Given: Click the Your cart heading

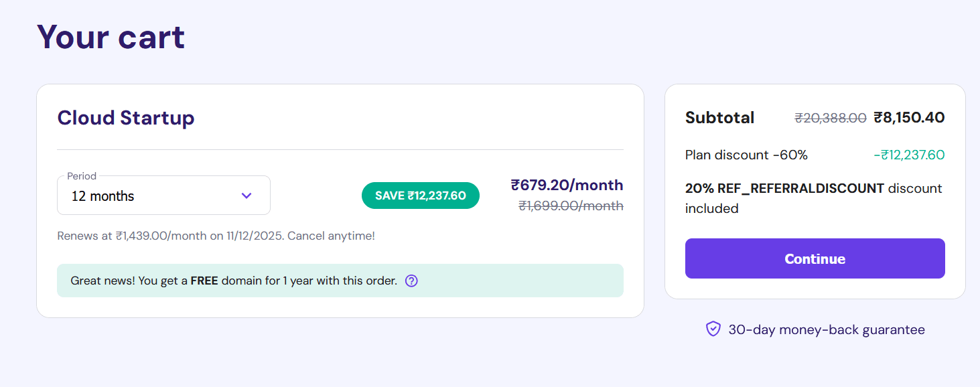Looking at the screenshot, I should pyautogui.click(x=111, y=37).
